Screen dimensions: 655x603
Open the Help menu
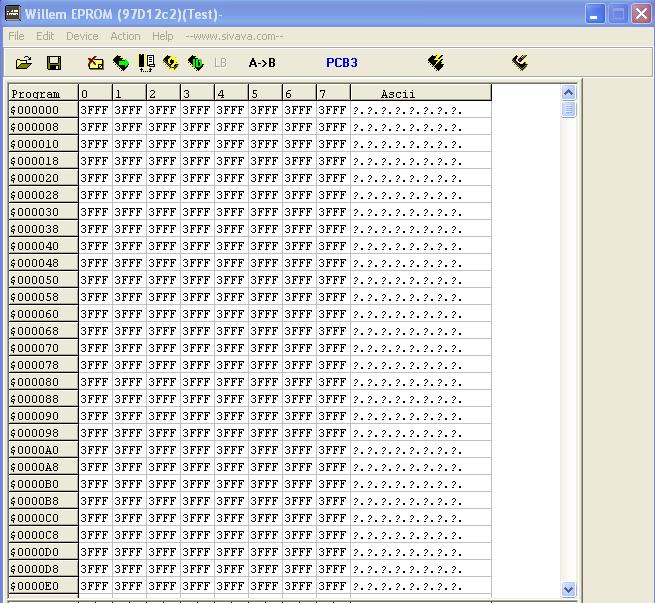(162, 36)
